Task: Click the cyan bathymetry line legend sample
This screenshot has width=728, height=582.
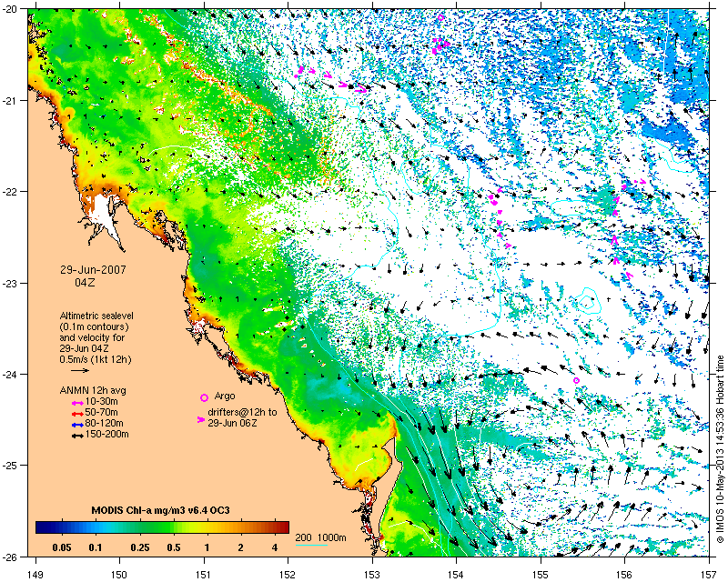Action: (311, 545)
